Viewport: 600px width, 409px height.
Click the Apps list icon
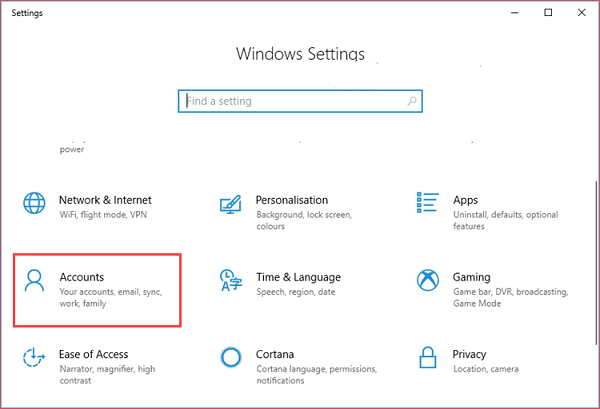tap(427, 203)
